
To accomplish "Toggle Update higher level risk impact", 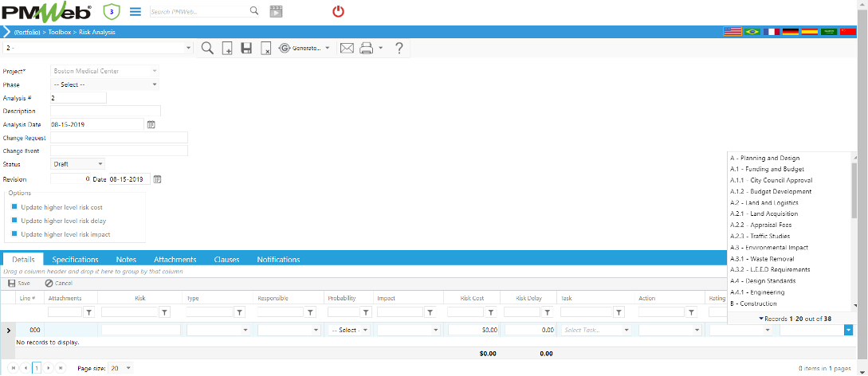I will 14,234.
